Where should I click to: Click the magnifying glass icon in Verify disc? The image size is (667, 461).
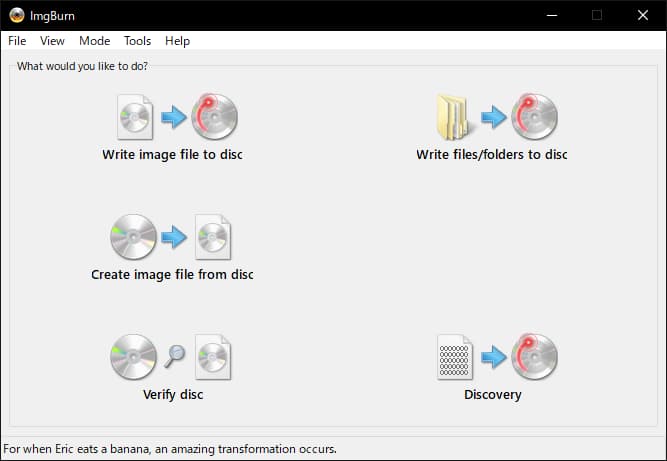(174, 356)
